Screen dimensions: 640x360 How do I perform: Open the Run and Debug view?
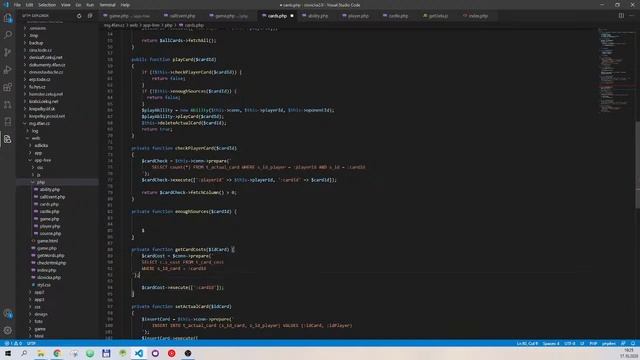[8, 70]
